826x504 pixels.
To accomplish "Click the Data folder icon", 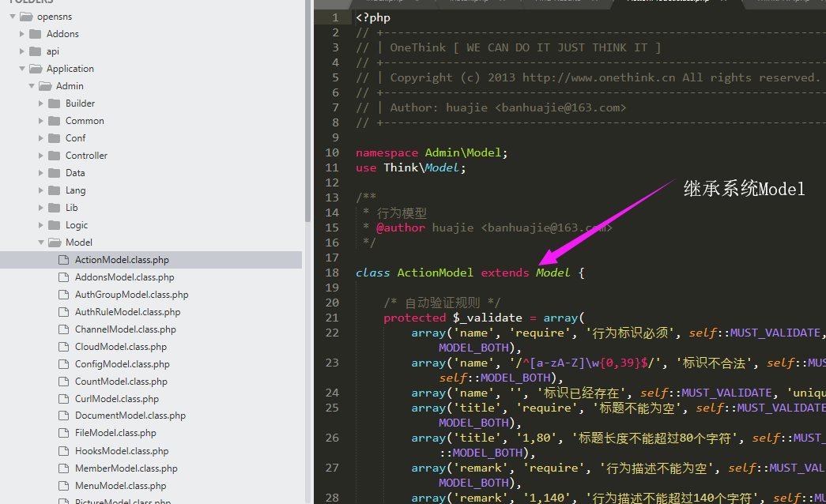I will pyautogui.click(x=55, y=173).
